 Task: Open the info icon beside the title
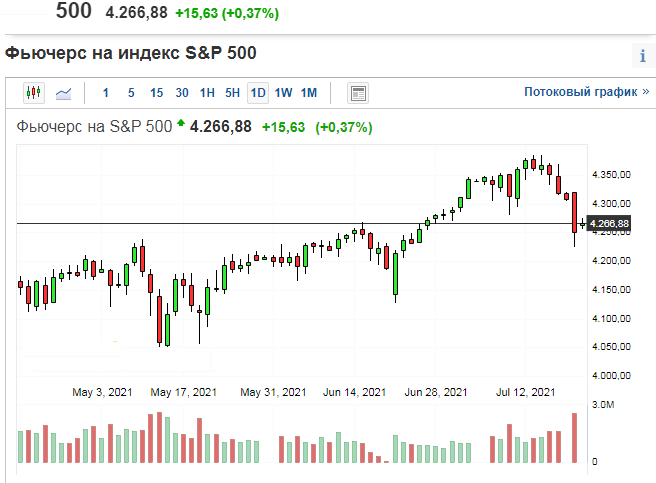[643, 55]
